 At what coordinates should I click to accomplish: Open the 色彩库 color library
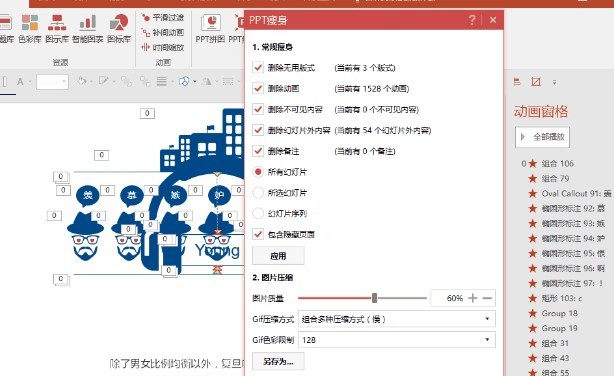tap(30, 28)
